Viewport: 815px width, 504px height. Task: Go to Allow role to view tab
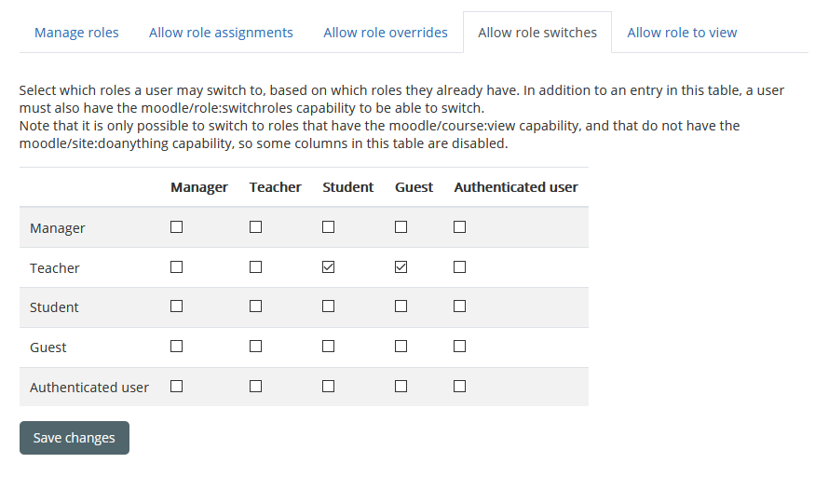tap(682, 33)
